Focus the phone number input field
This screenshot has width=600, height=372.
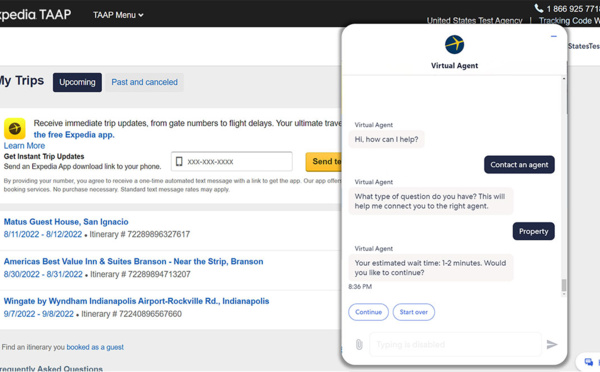[x=232, y=162]
